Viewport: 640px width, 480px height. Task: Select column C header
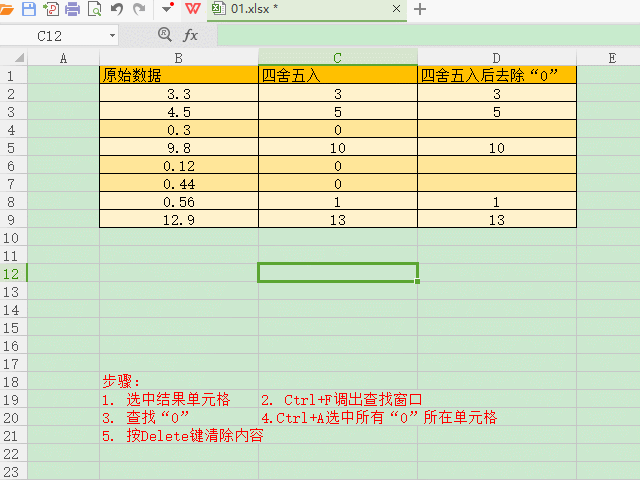tap(338, 58)
